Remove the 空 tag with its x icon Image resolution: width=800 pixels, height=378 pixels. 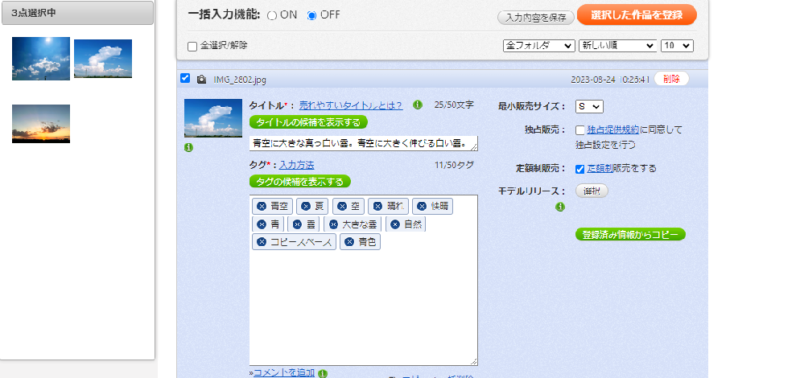(341, 206)
